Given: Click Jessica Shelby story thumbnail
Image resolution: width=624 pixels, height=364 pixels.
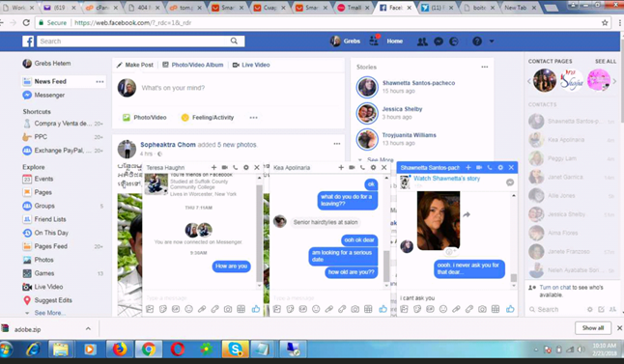Looking at the screenshot, I should pos(366,113).
